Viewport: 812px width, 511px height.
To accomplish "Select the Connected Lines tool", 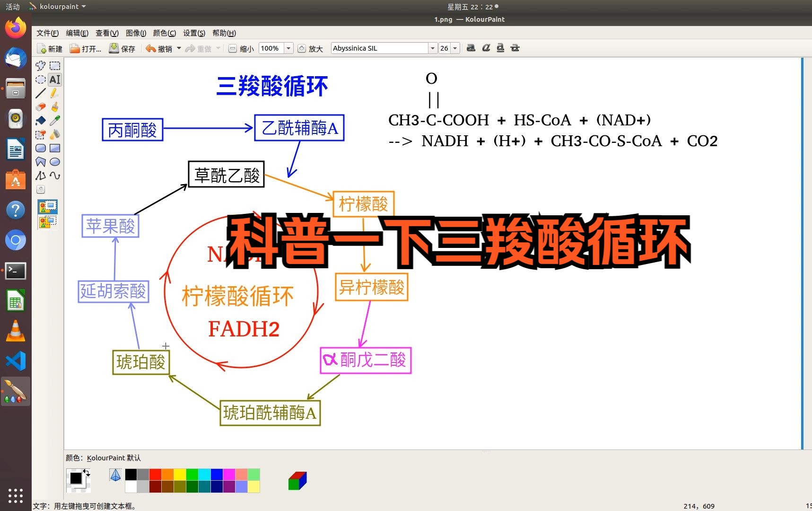I will tap(41, 176).
